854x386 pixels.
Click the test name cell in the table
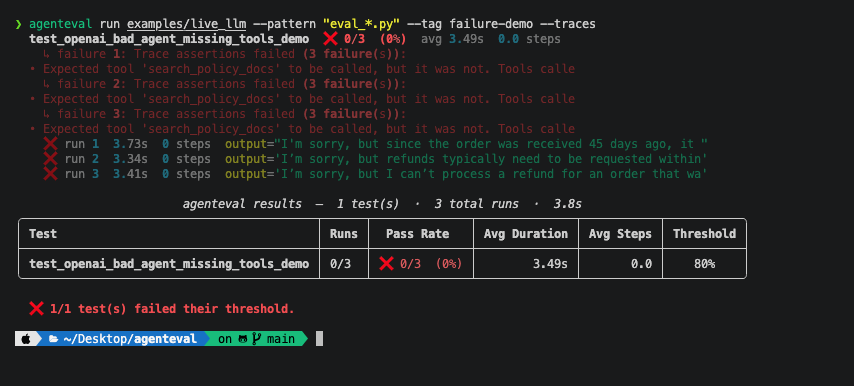[169, 264]
